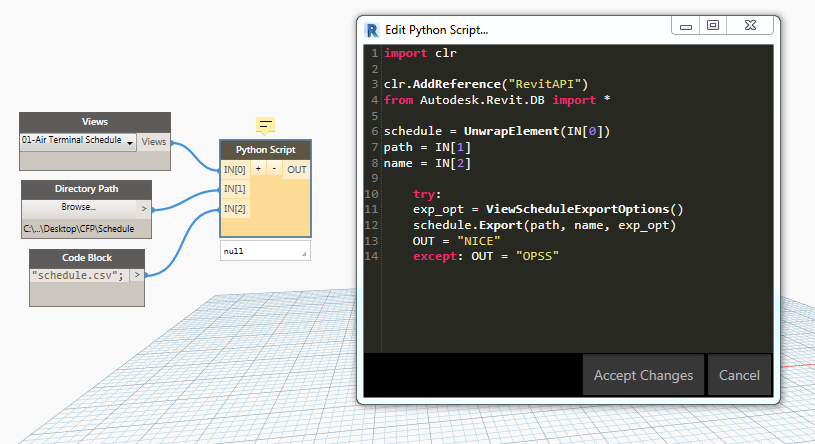The height and width of the screenshot is (444, 815).
Task: Click code line 1 "import clr"
Action: pyautogui.click(x=420, y=53)
